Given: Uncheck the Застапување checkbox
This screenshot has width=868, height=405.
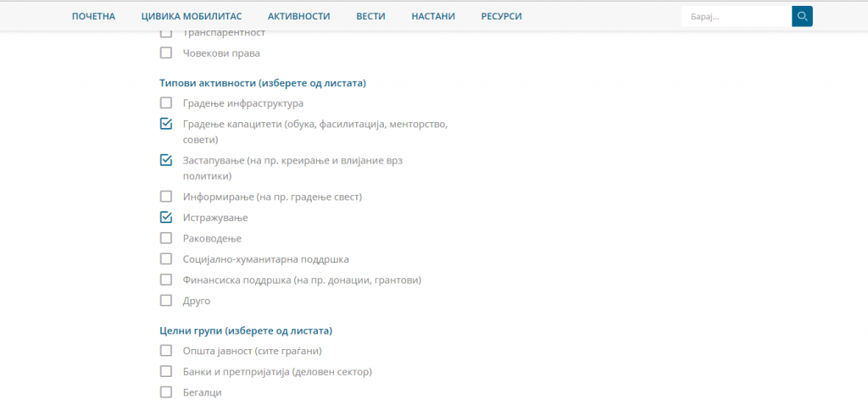Looking at the screenshot, I should (166, 160).
